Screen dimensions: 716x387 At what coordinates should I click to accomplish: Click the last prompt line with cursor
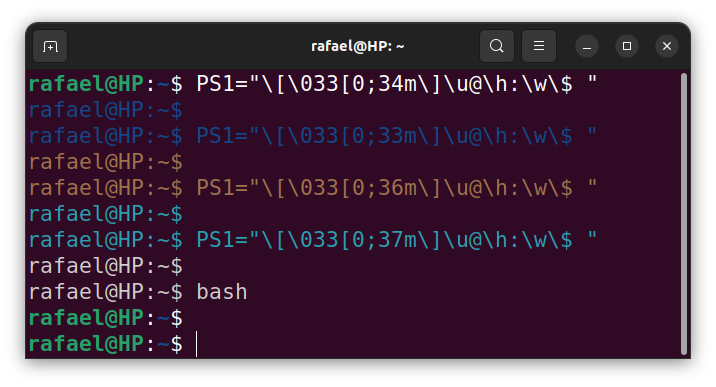click(x=113, y=344)
